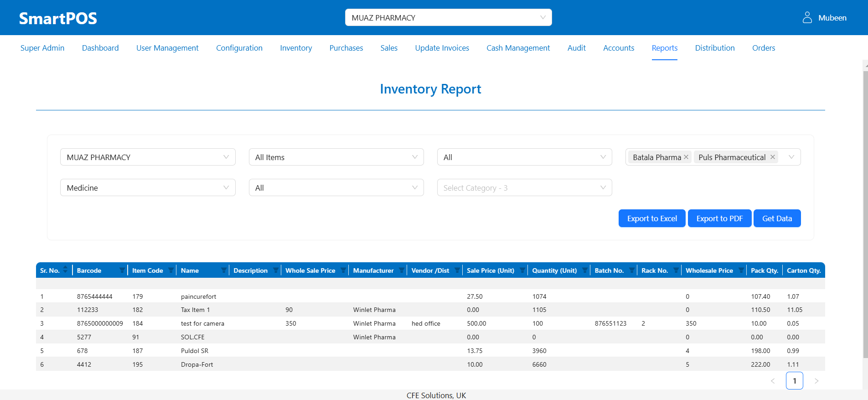The height and width of the screenshot is (400, 868).
Task: Click the 500.00 sale price cell
Action: click(476, 323)
